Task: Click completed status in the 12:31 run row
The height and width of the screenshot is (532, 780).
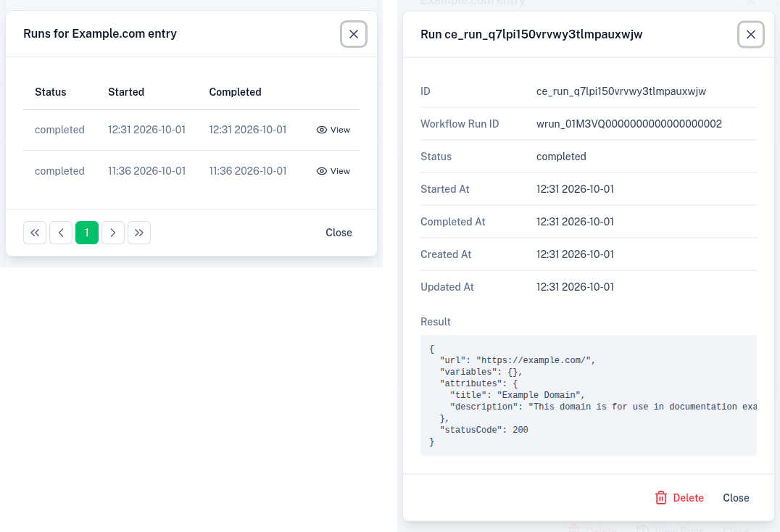Action: coord(59,130)
